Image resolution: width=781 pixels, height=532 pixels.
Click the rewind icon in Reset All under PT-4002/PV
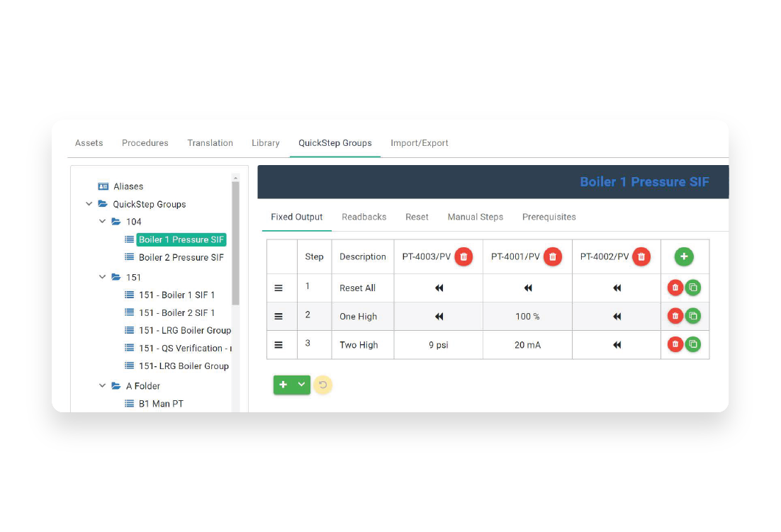[617, 288]
